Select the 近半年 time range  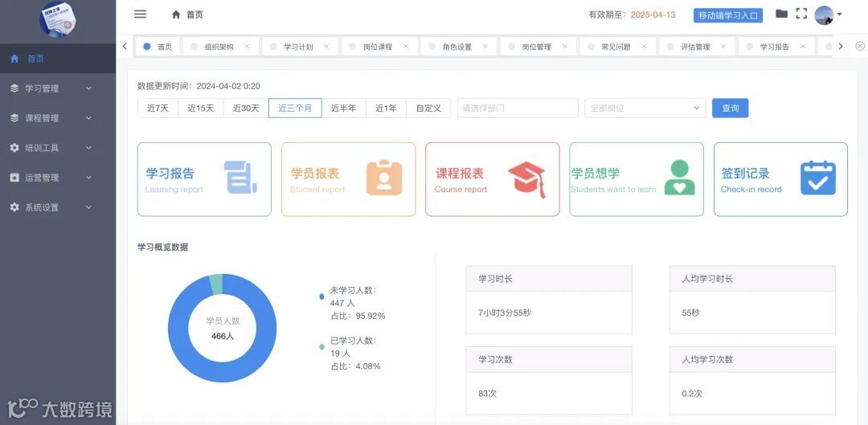pos(344,108)
